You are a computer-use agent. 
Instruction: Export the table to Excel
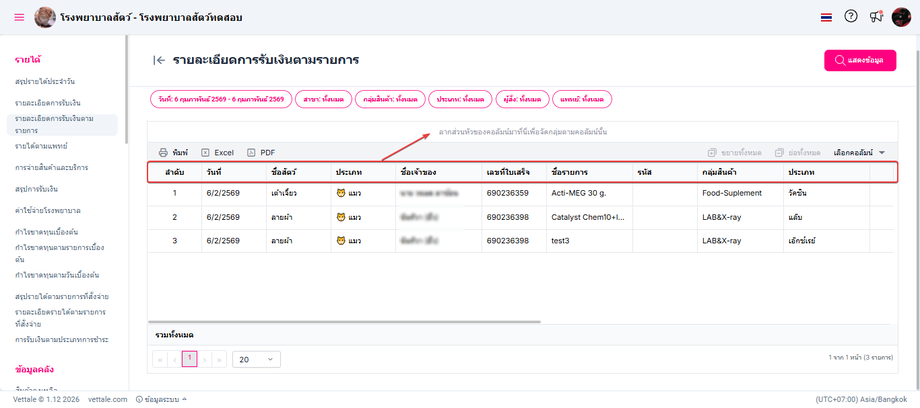coord(217,153)
